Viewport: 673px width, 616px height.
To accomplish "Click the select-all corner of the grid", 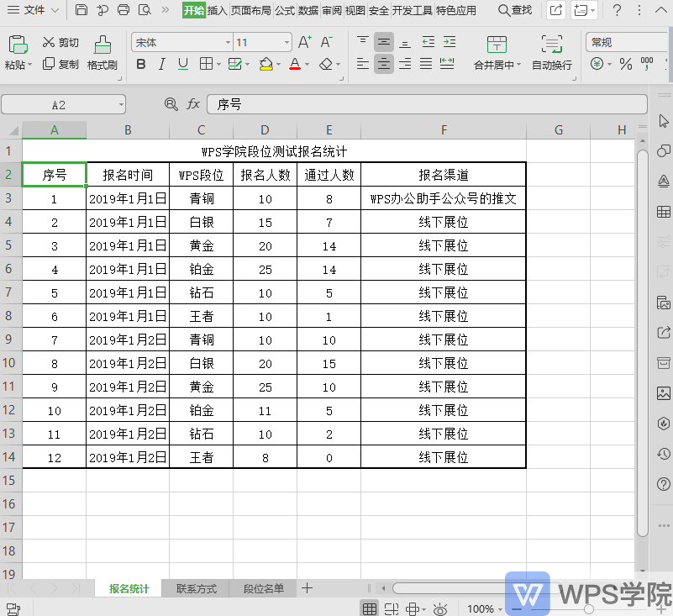I will pos(11,130).
